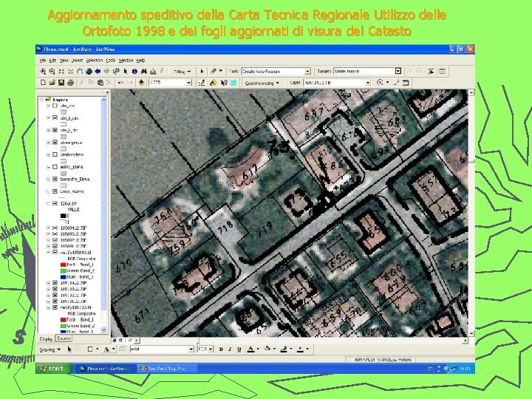Uncheck the ute_ji_cin layer
Screen dimensions: 532x399
point(55,117)
